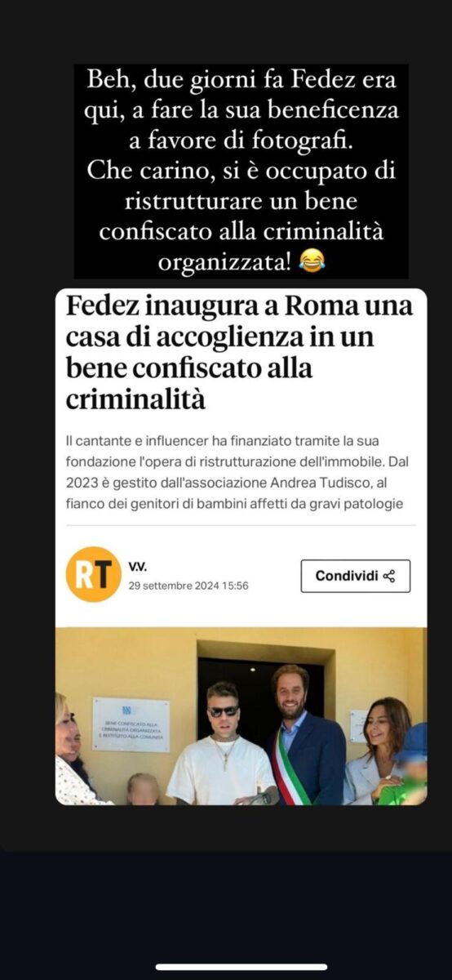Tap the man wearing sunglasses in photo

(x=221, y=743)
